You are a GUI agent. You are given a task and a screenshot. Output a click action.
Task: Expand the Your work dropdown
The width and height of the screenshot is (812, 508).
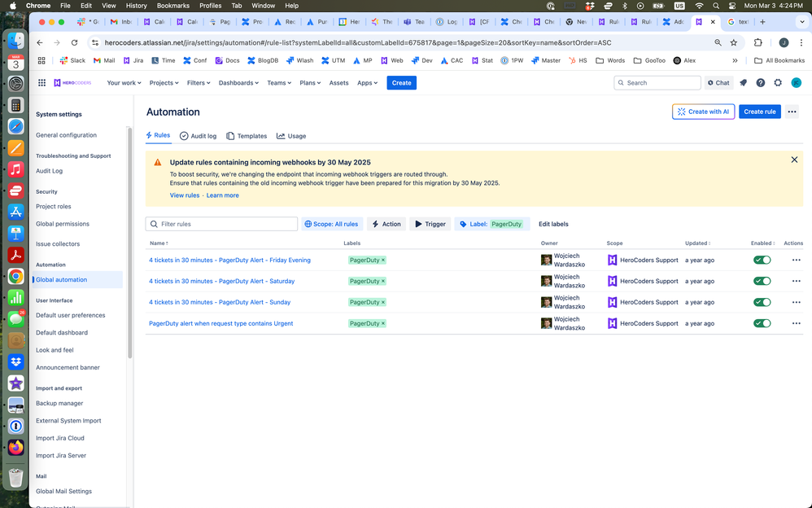click(x=124, y=83)
